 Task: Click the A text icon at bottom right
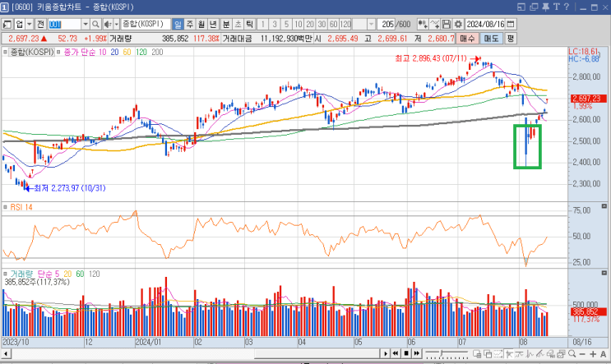coord(604,354)
